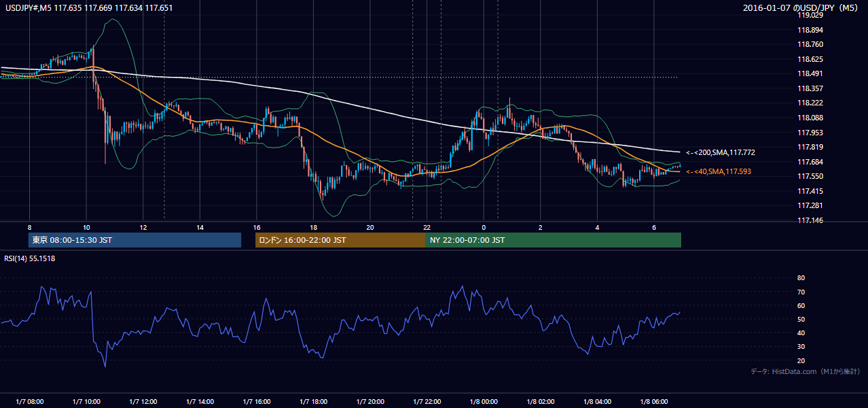Click hour label 16 under the price chart

[x=257, y=227]
